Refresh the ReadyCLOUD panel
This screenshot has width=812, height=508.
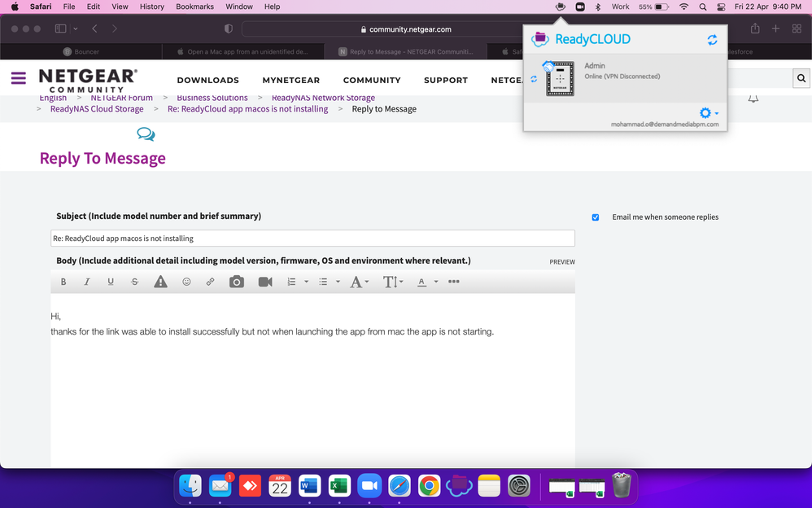712,39
